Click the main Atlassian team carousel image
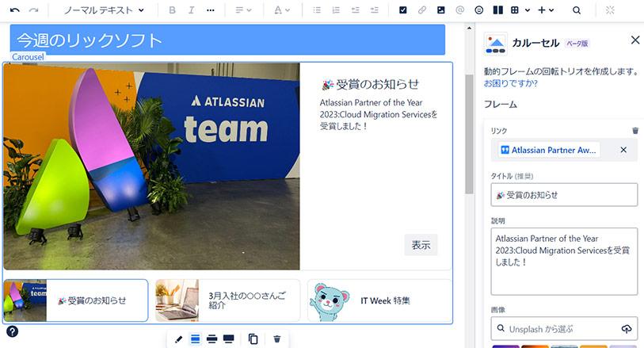The height and width of the screenshot is (348, 644). [151, 166]
